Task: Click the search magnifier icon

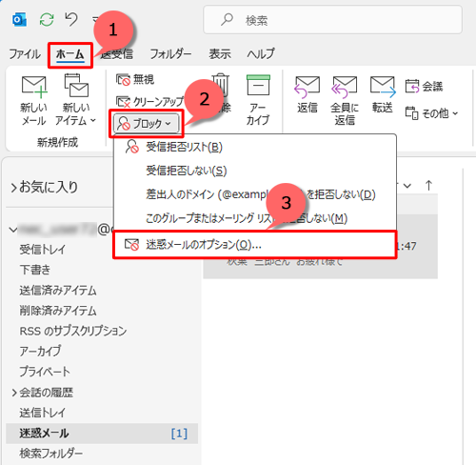Action: point(228,20)
